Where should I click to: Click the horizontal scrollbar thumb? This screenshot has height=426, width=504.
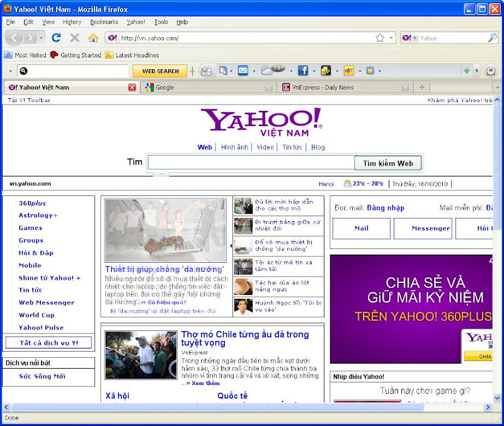[x=217, y=407]
